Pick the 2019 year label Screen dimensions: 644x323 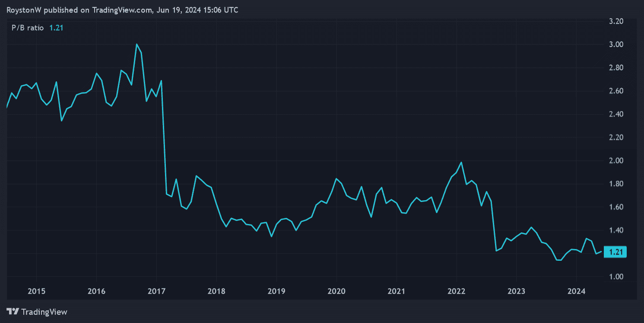[x=276, y=291]
